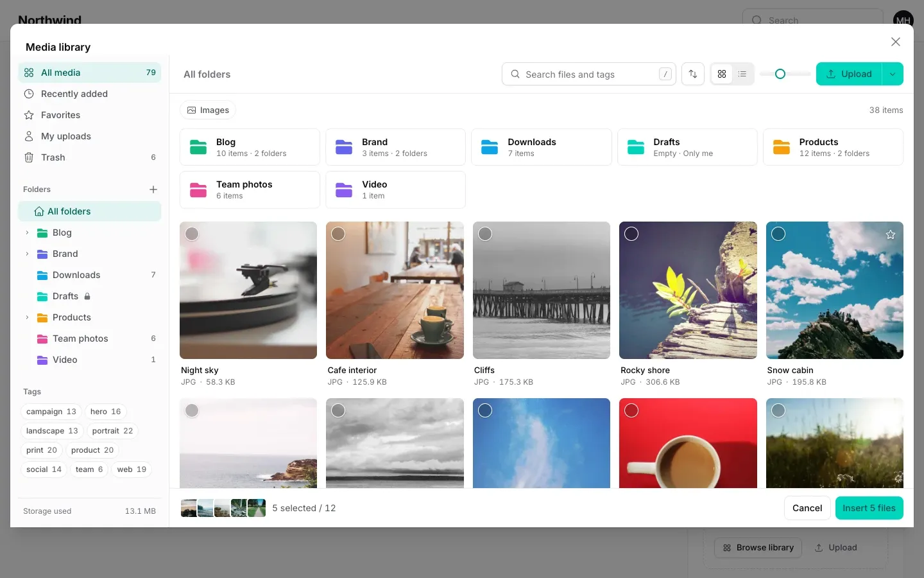
Task: Select the Night sky image checkbox
Action: 192,234
